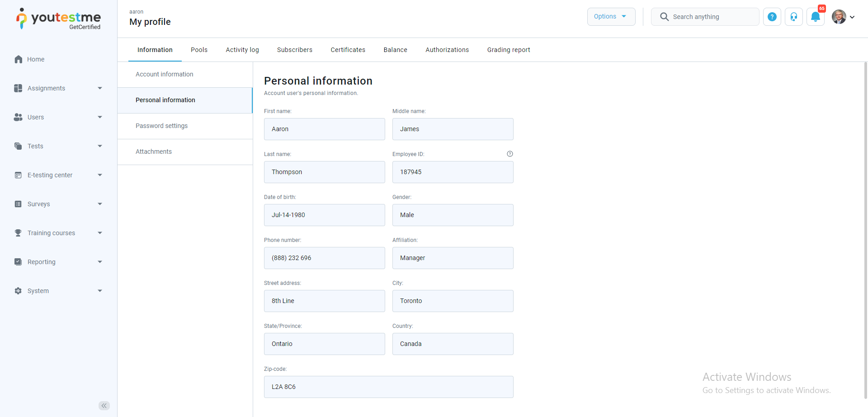The width and height of the screenshot is (868, 417).
Task: Click the page vertical scrollbar
Action: (x=865, y=226)
